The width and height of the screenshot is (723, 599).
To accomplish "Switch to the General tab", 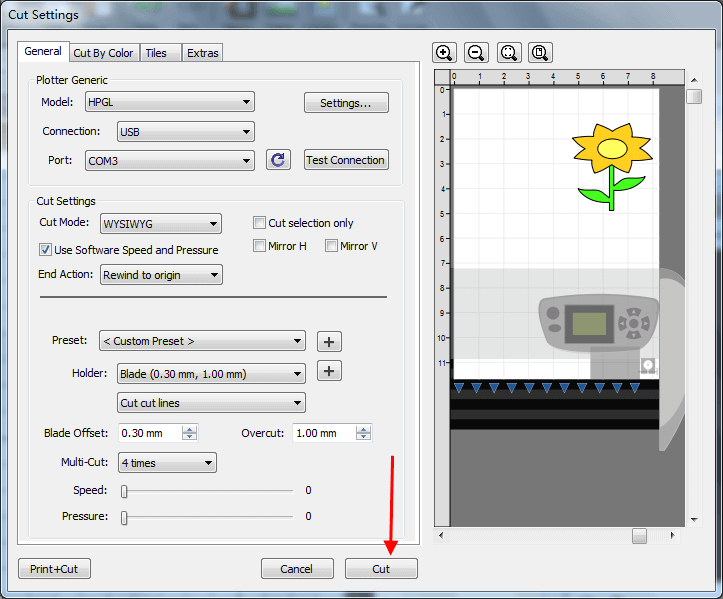I will pyautogui.click(x=43, y=51).
